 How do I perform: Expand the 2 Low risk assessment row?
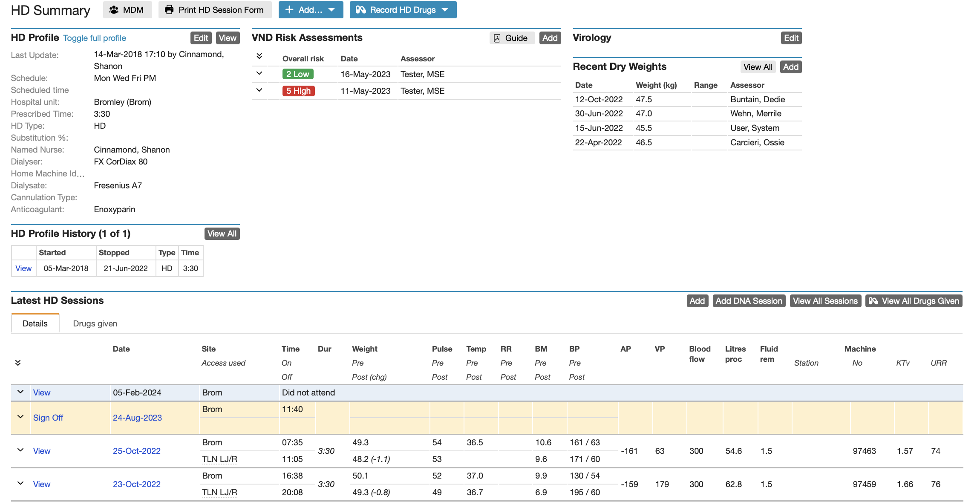pos(259,73)
